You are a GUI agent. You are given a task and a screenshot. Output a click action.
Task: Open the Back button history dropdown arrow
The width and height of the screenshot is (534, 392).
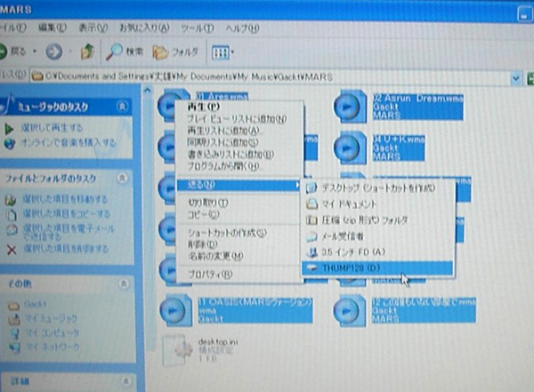coord(35,52)
